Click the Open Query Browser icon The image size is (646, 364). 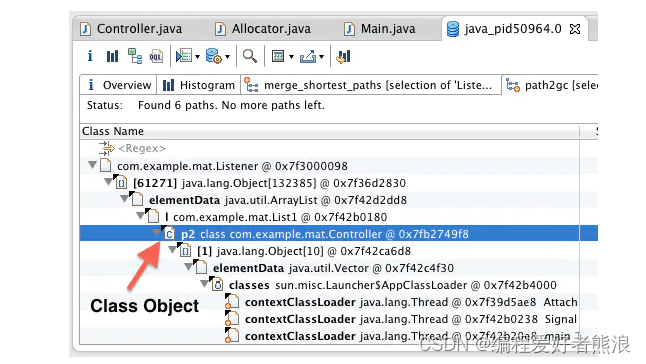point(214,56)
